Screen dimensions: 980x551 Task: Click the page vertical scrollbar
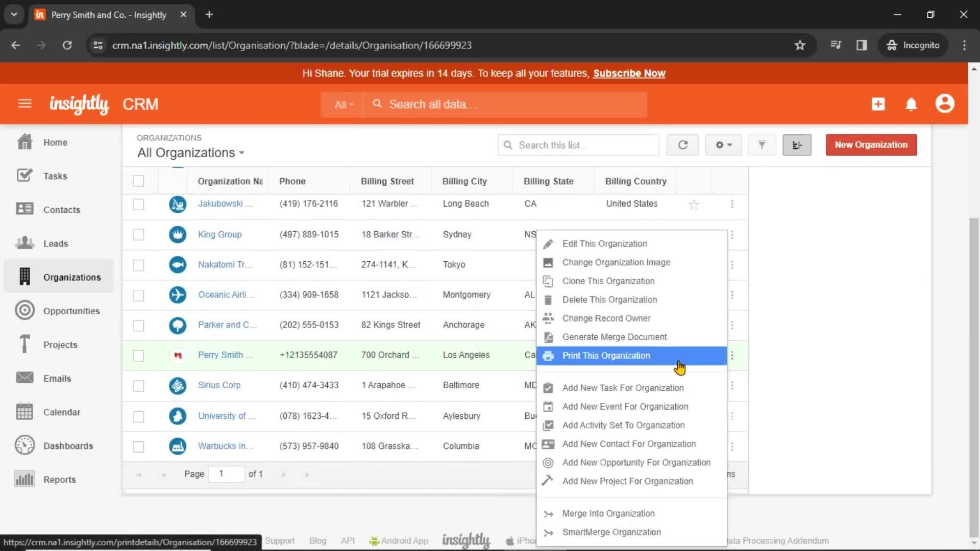point(974,378)
